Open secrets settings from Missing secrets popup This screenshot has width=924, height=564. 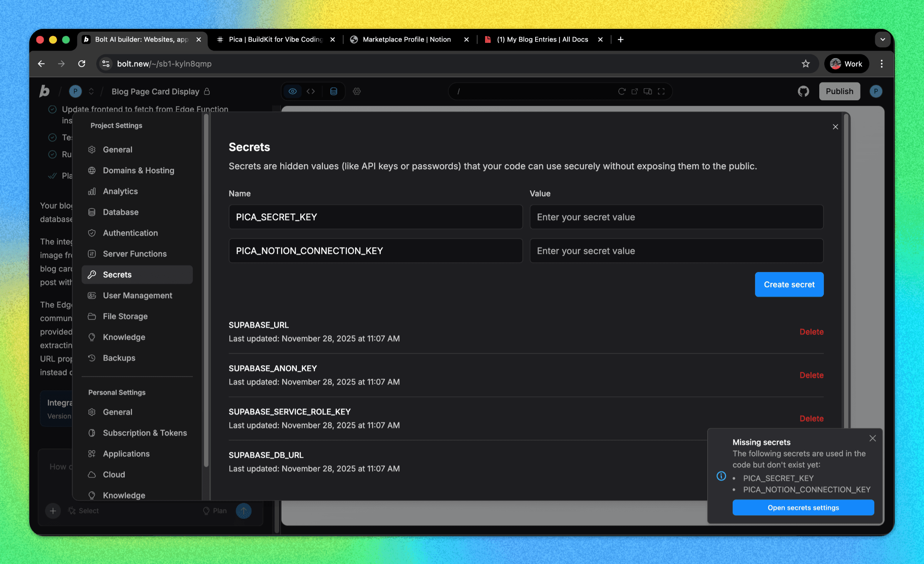click(x=803, y=507)
